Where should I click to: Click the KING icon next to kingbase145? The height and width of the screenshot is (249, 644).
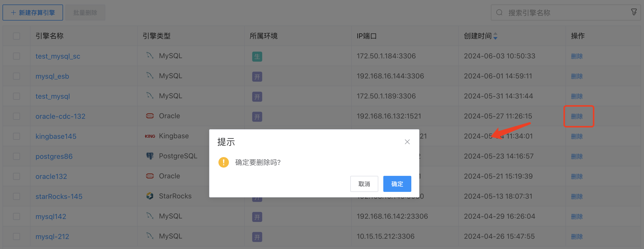(x=150, y=136)
